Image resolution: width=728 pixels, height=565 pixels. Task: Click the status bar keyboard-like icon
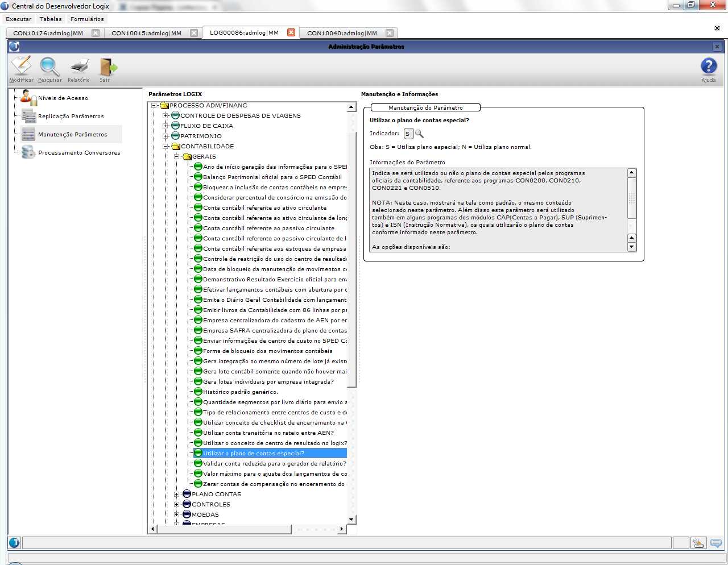click(698, 543)
